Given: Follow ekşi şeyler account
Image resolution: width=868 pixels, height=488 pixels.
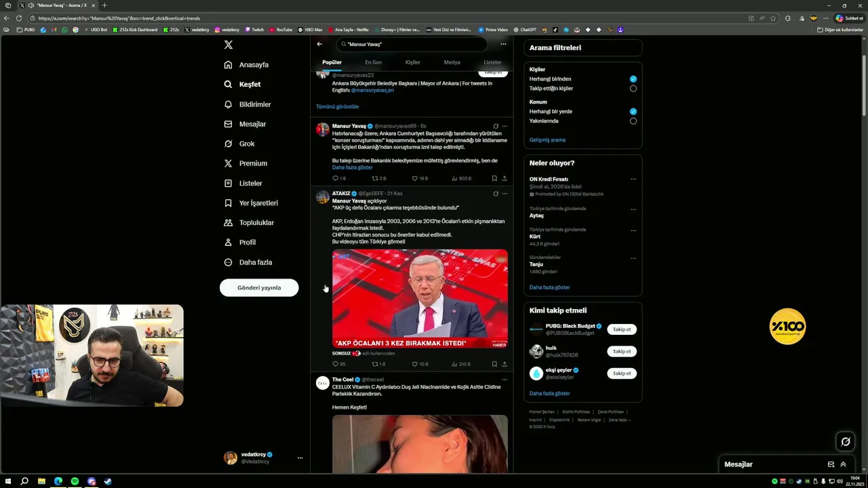Looking at the screenshot, I should (x=621, y=373).
